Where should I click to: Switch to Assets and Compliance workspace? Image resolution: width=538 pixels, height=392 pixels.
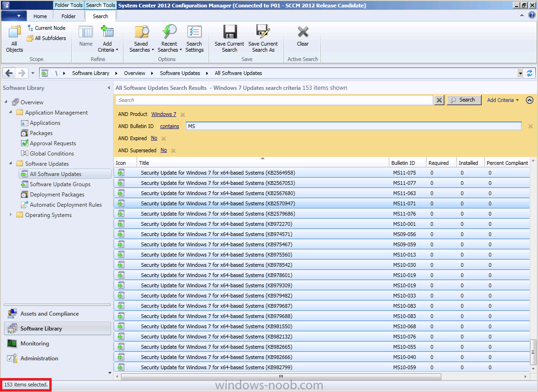57,314
